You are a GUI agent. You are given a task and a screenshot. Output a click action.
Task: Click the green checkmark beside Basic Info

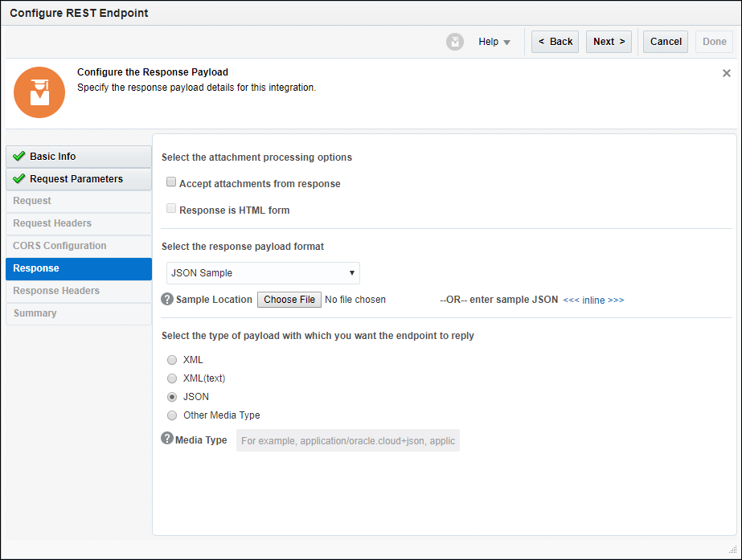[19, 156]
